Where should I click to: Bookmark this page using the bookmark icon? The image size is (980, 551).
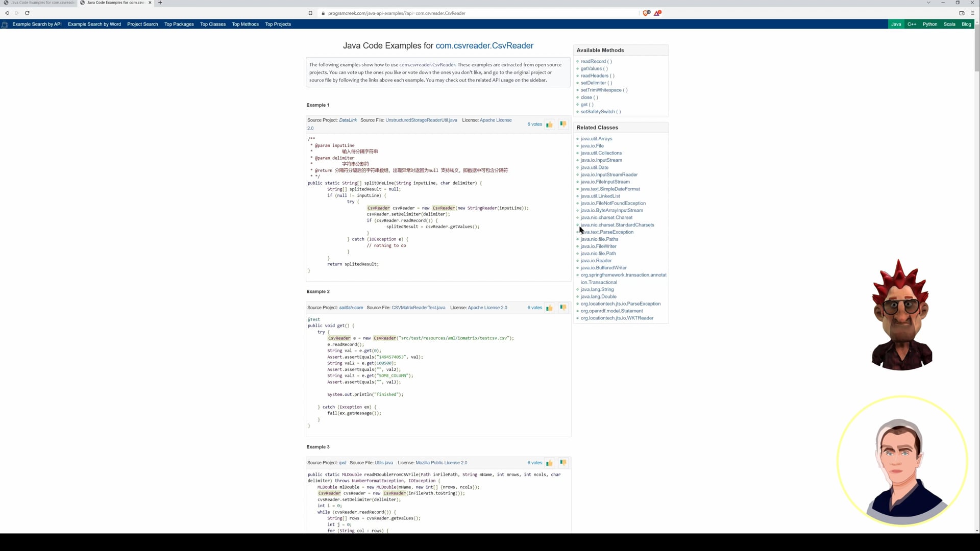310,13
